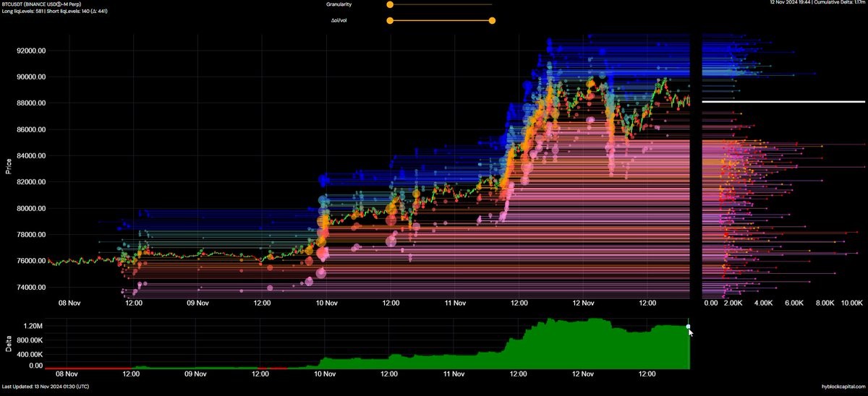Click the 76000.00 price tick
Viewport: 868px width, 396px height.
coord(32,261)
